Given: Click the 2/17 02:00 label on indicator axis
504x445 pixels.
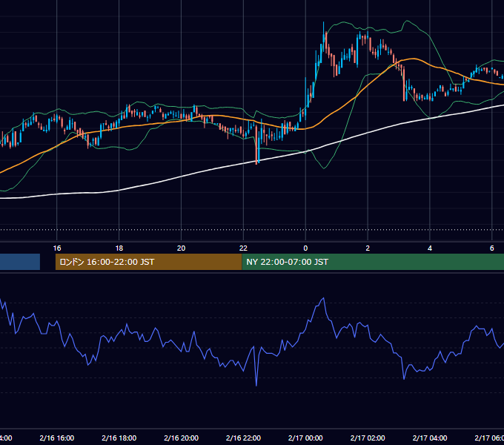Looking at the screenshot, I should tap(368, 438).
